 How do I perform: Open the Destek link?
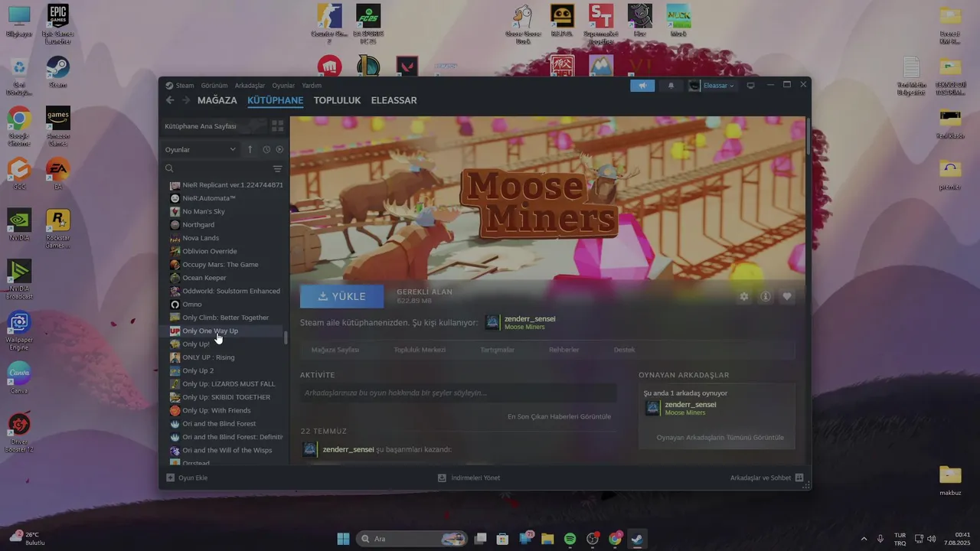[624, 350]
